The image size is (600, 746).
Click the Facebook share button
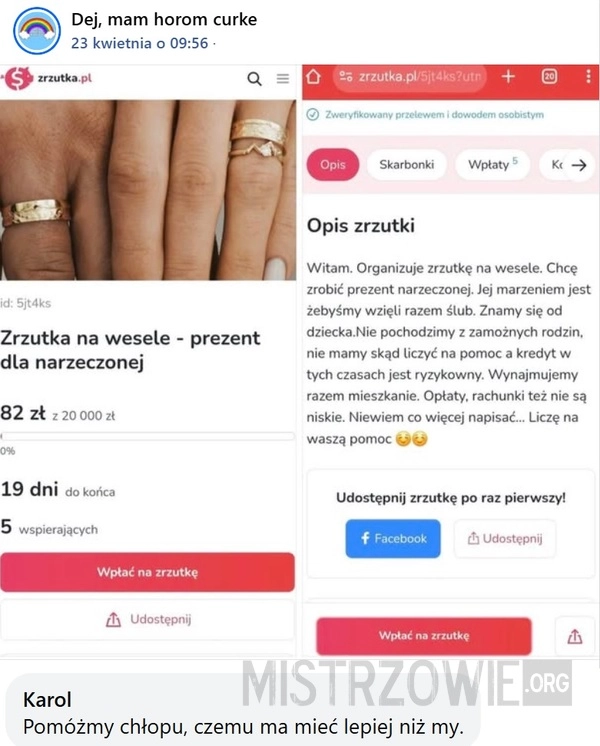click(393, 539)
